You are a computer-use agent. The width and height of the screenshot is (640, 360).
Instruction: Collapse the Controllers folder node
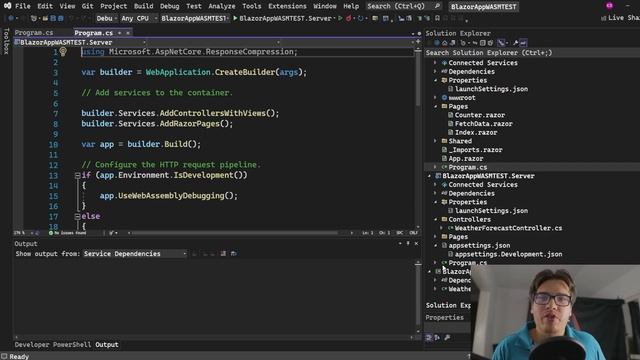[x=436, y=219]
